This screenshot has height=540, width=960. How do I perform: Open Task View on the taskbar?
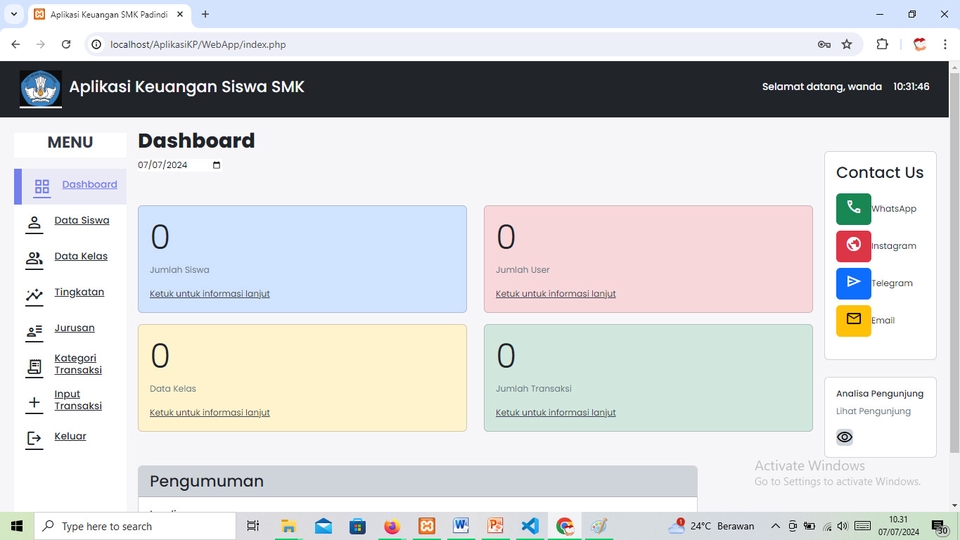coord(252,526)
